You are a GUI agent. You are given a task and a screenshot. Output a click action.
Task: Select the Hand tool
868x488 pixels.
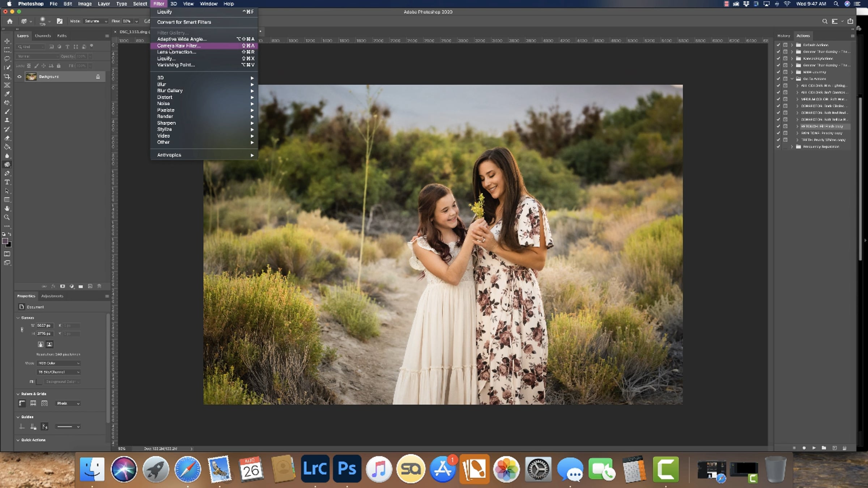7,209
